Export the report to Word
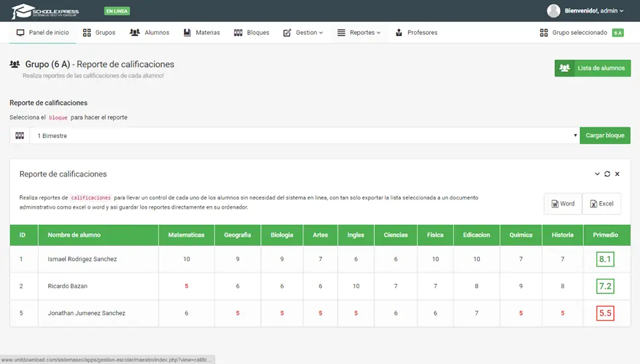Viewport: 640px width, 364px height. [563, 203]
